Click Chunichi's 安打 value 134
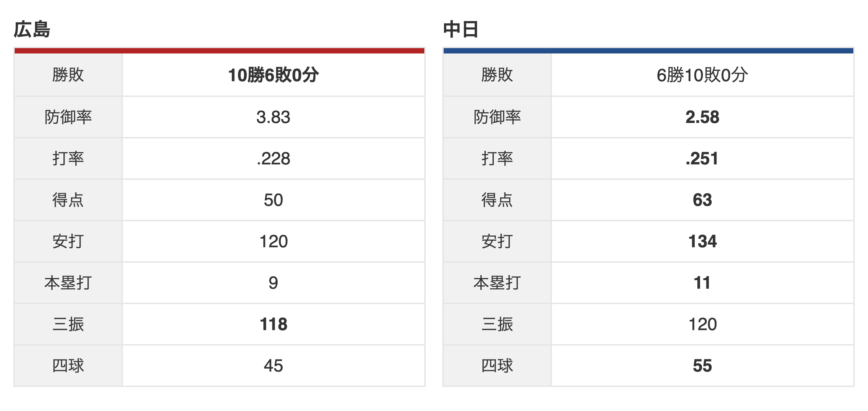 tap(702, 242)
